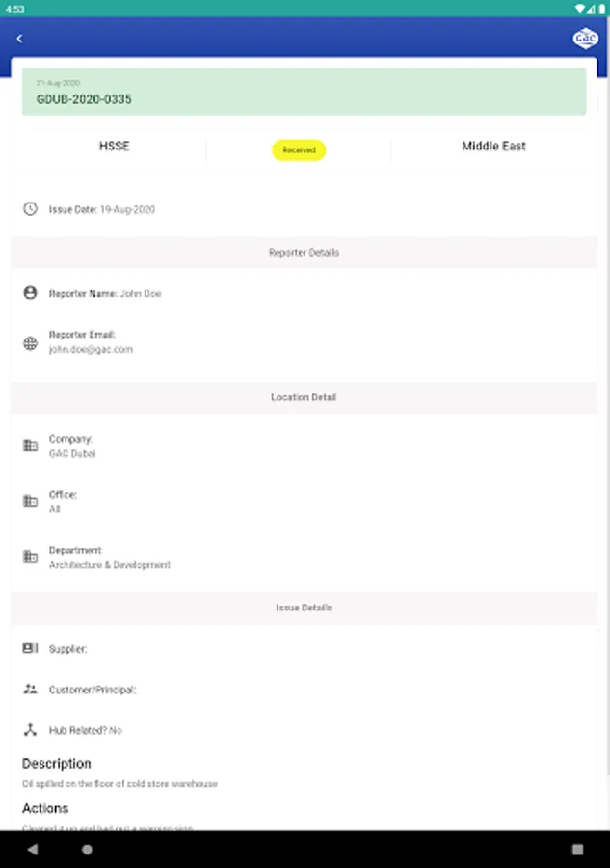Image resolution: width=610 pixels, height=868 pixels.
Task: Click the globe icon beside Reporter Email
Action: (x=30, y=342)
